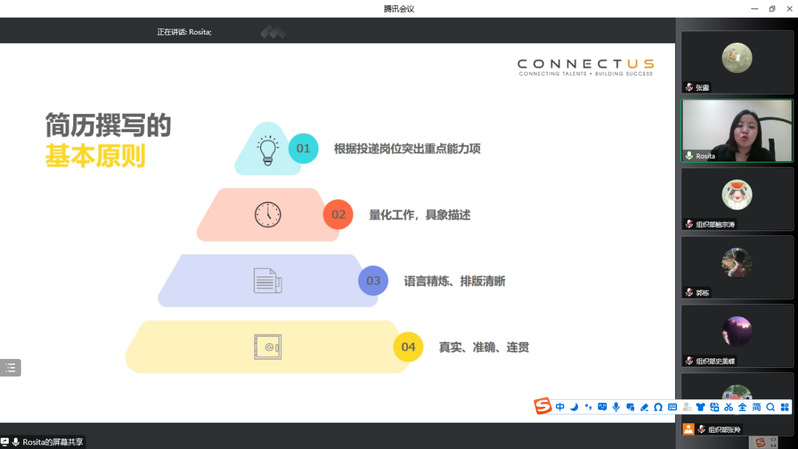Click the 正在讲话: Rosita speaker label
The image size is (798, 449).
(184, 32)
